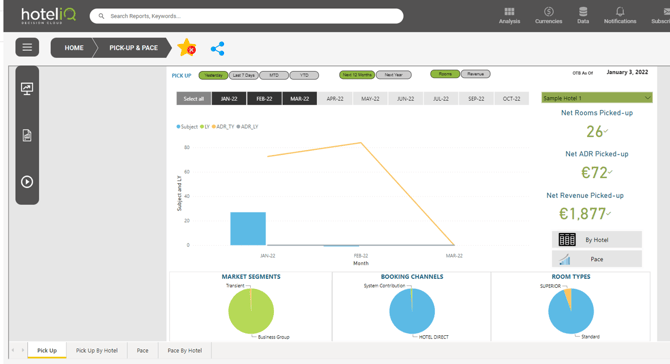Click the HOTEL DIRECT pie label
The height and width of the screenshot is (364, 670).
tap(434, 337)
